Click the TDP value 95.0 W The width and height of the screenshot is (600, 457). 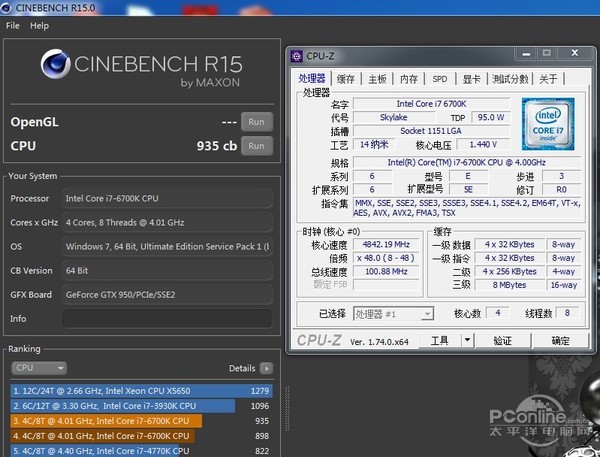491,117
